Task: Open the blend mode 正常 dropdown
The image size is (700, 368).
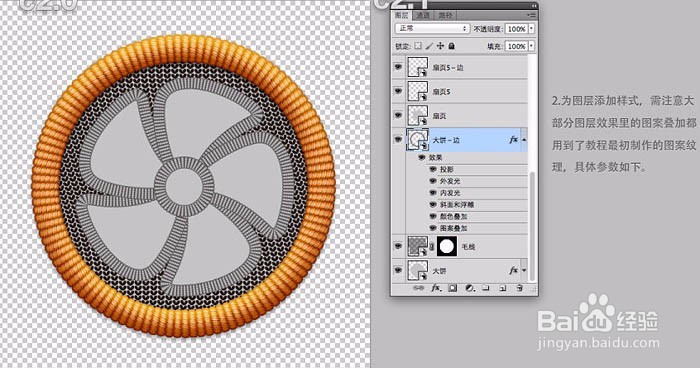Action: 432,29
